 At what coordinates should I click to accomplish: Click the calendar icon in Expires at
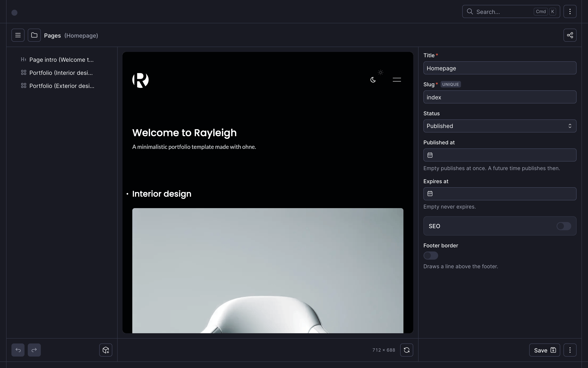click(430, 194)
